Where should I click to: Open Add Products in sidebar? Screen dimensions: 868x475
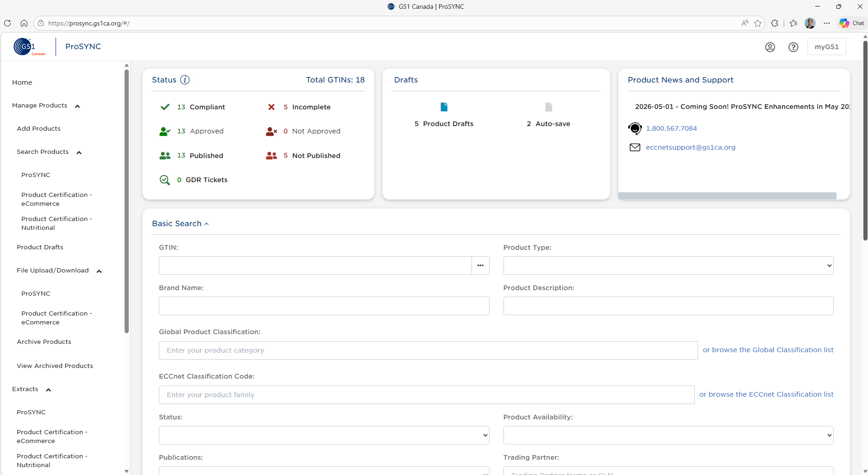pyautogui.click(x=38, y=129)
